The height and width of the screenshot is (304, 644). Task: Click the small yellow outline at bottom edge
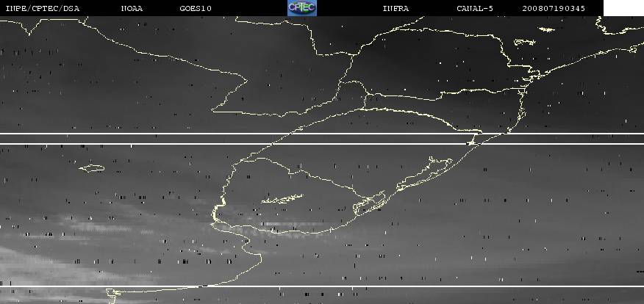tap(112, 294)
